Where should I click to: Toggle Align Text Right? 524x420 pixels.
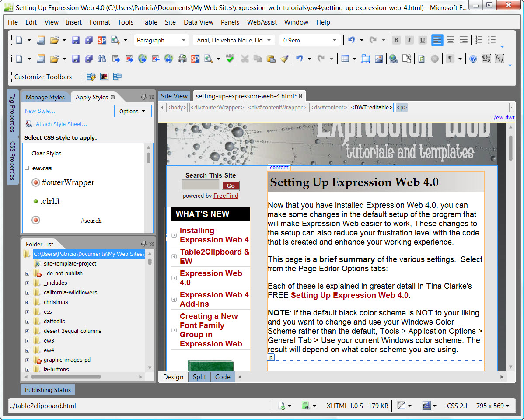tap(464, 40)
